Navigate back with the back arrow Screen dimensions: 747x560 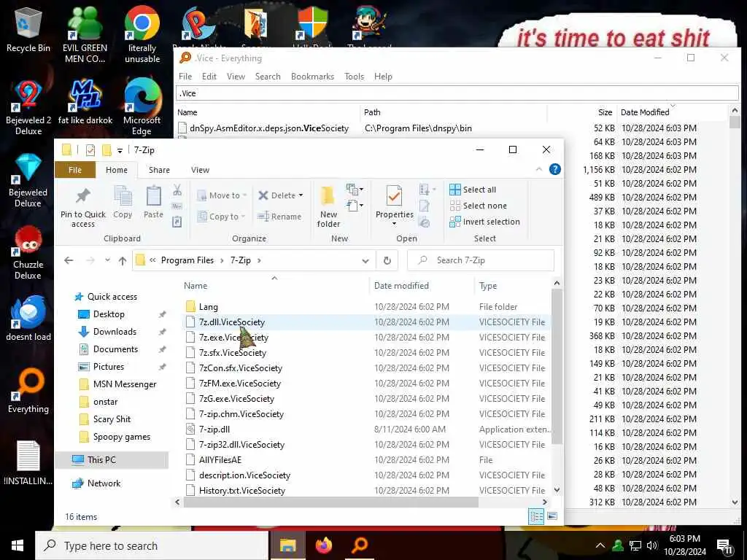coord(69,260)
